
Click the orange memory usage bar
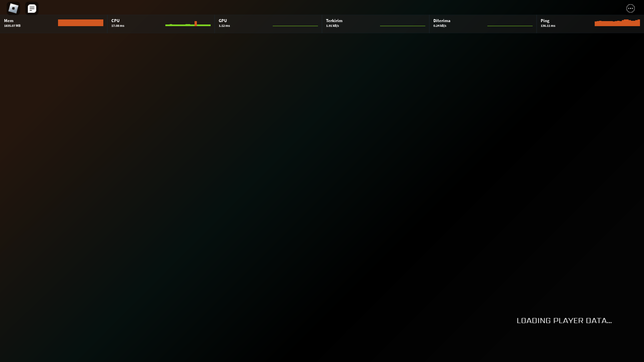(x=80, y=23)
